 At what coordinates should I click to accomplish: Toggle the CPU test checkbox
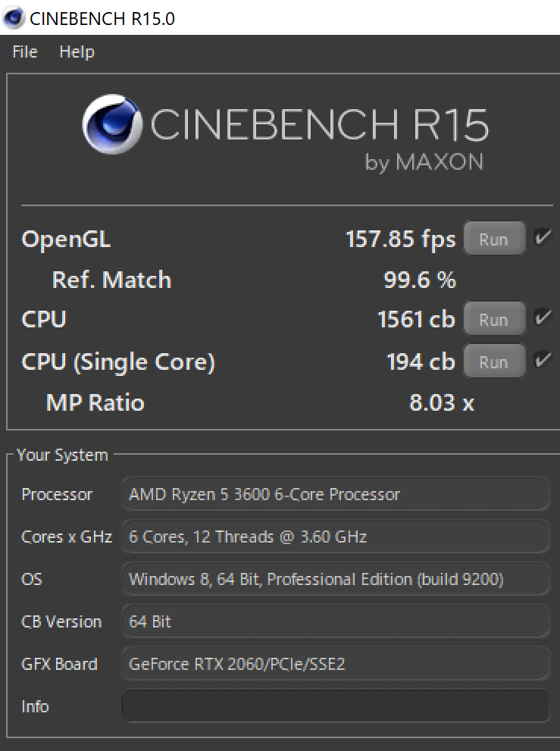(543, 318)
